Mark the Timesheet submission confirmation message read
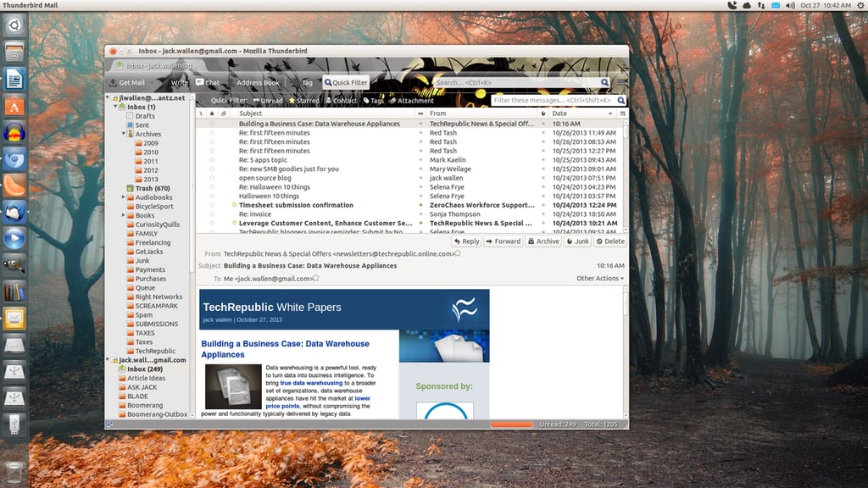 [420, 205]
